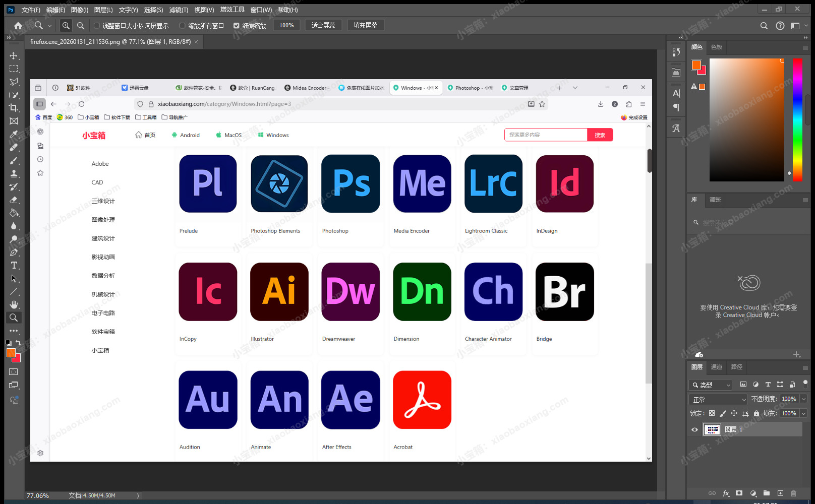Viewport: 815px width, 504px height.
Task: Pick the Eyedropper tool
Action: (x=14, y=134)
